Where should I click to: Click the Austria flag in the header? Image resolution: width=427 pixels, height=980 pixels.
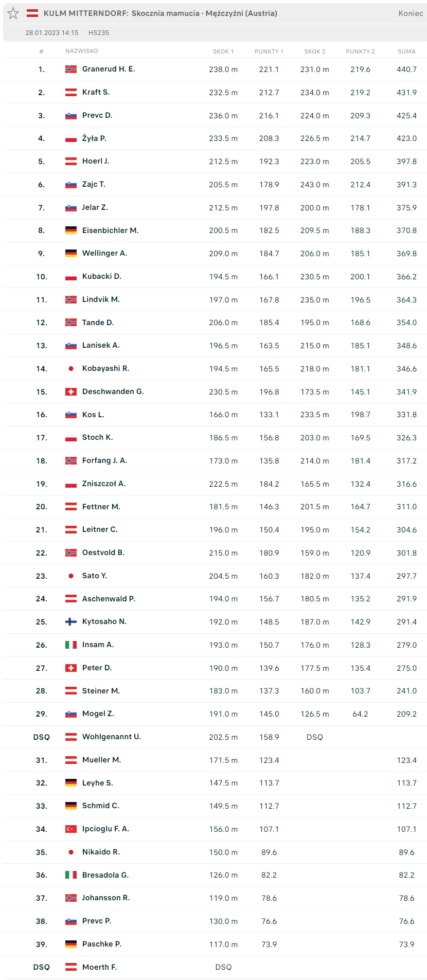point(32,13)
